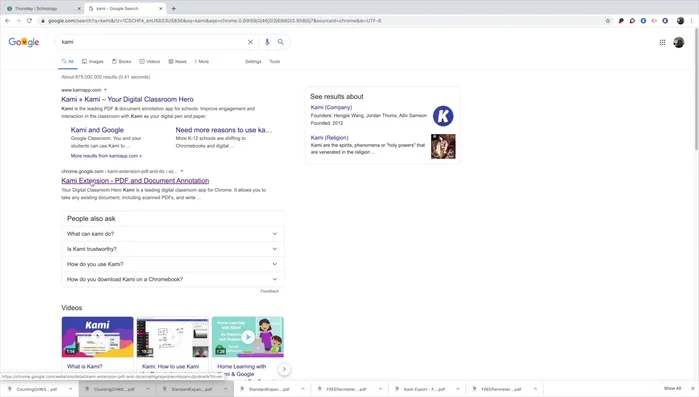This screenshot has width=699, height=397.
Task: Click More results from kamiapp.com
Action: tap(106, 156)
